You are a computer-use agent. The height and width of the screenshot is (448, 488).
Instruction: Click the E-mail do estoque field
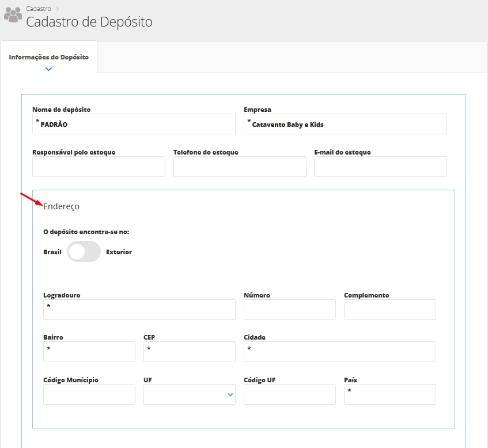click(x=380, y=167)
